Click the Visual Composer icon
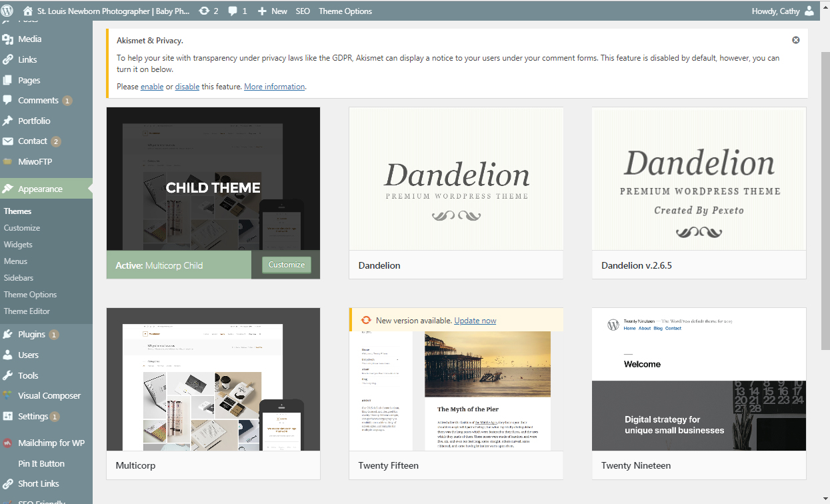This screenshot has height=504, width=830. [8, 395]
